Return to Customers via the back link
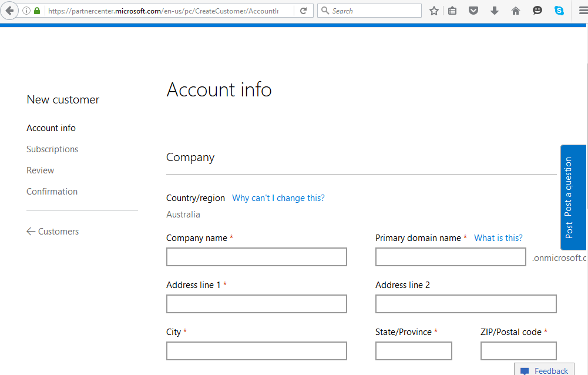The width and height of the screenshot is (588, 375). pos(52,231)
